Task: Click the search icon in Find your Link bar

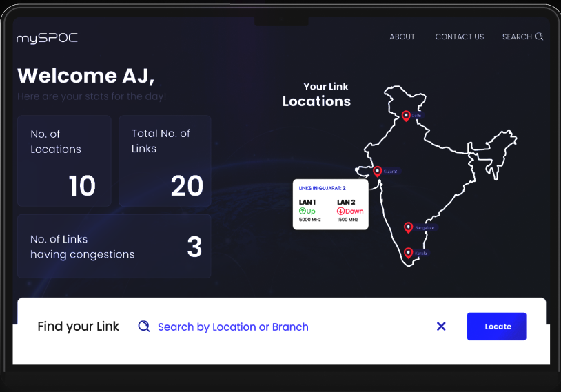Action: [x=144, y=327]
